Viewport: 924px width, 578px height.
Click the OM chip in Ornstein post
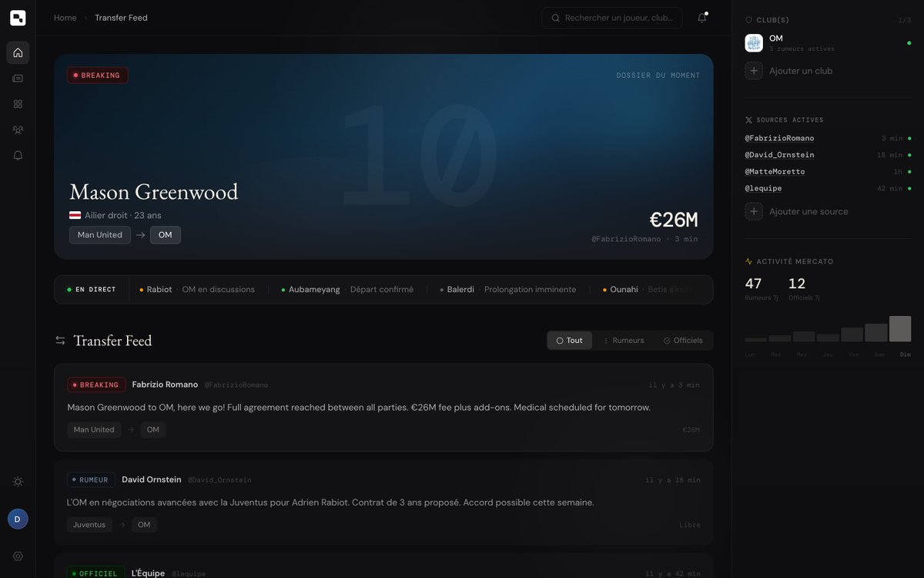pyautogui.click(x=144, y=525)
